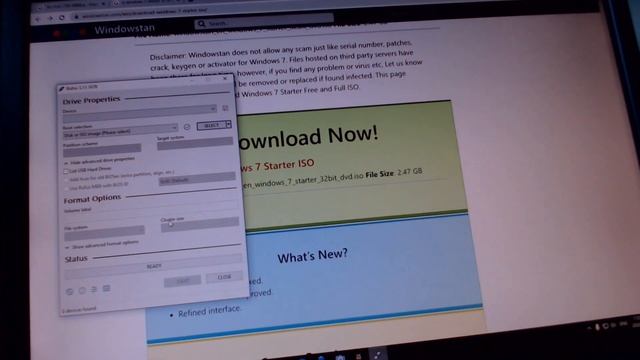Open the Device dropdown in Rufus

(x=140, y=113)
